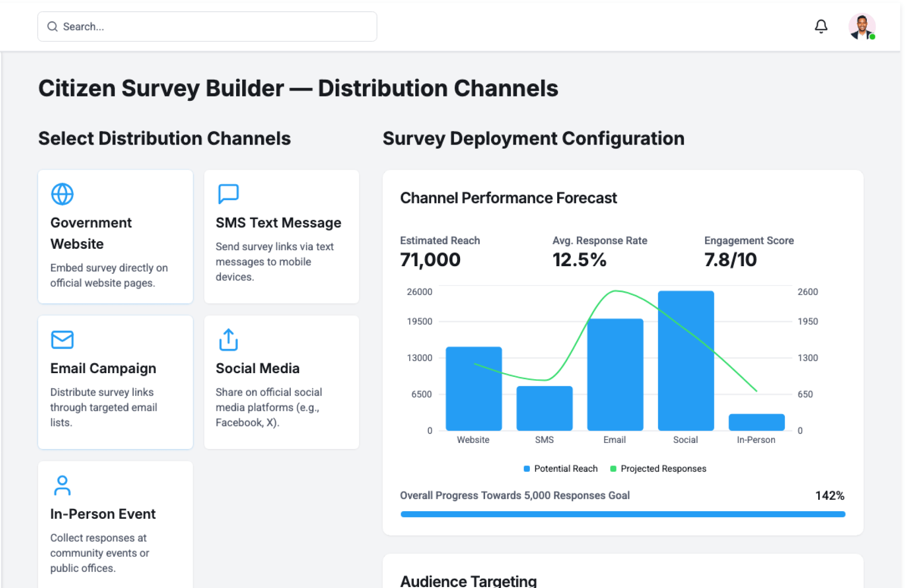Click the Email Campaign envelope icon
This screenshot has height=588, width=905.
[62, 339]
